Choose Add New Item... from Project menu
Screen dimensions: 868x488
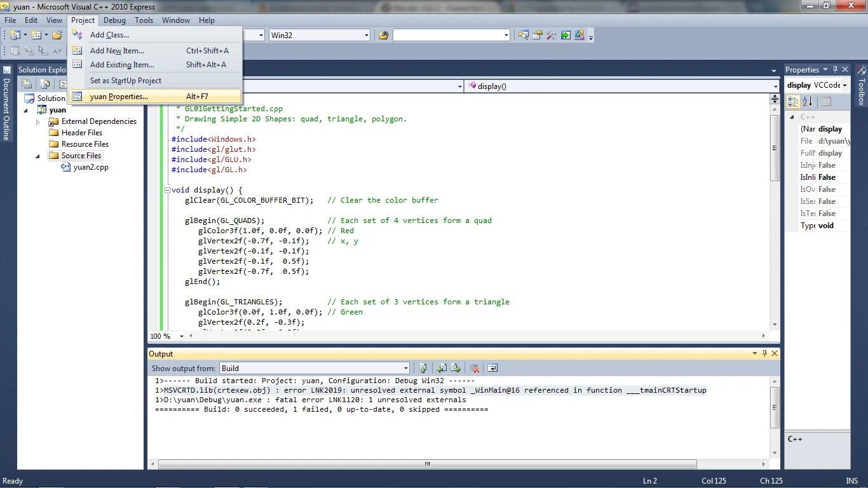[117, 51]
